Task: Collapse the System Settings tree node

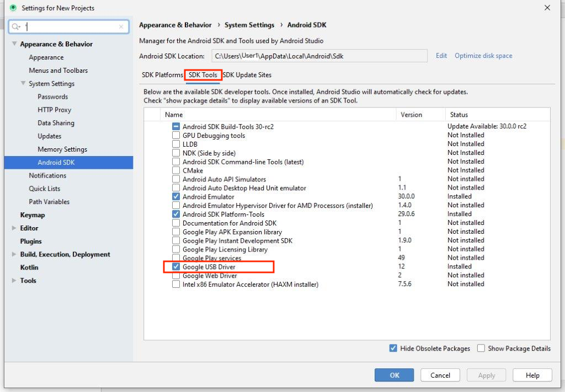Action: tap(23, 84)
